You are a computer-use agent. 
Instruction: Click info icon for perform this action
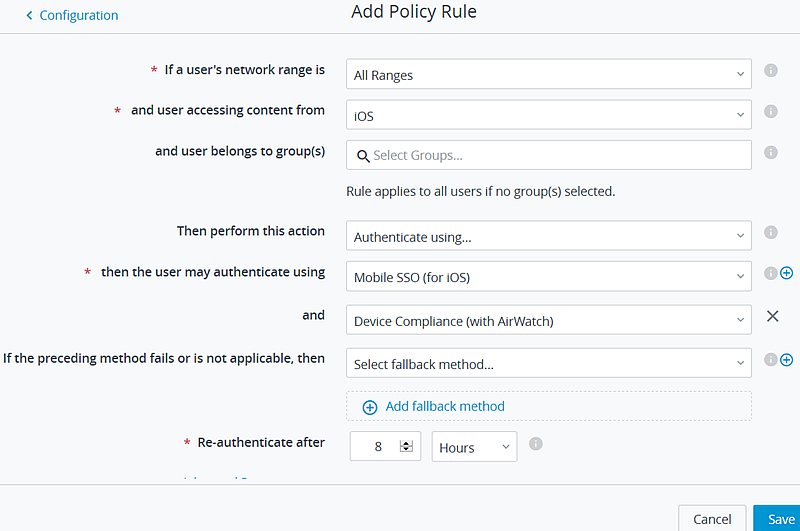coord(770,233)
